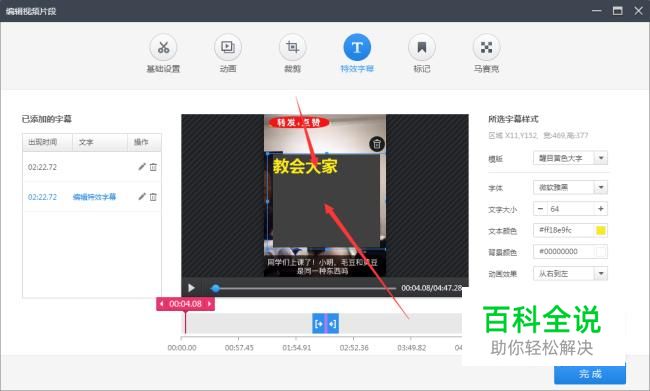Click the playback progress slider handle
This screenshot has height=391, width=650.
click(215, 288)
